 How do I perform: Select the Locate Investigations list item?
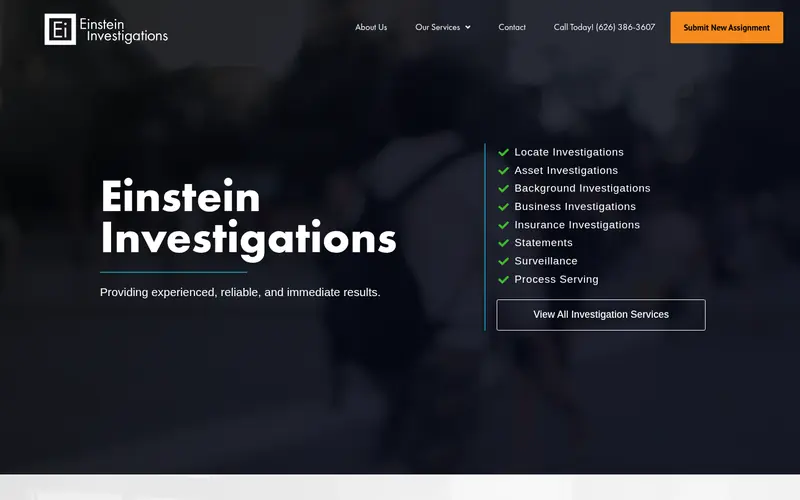(569, 152)
